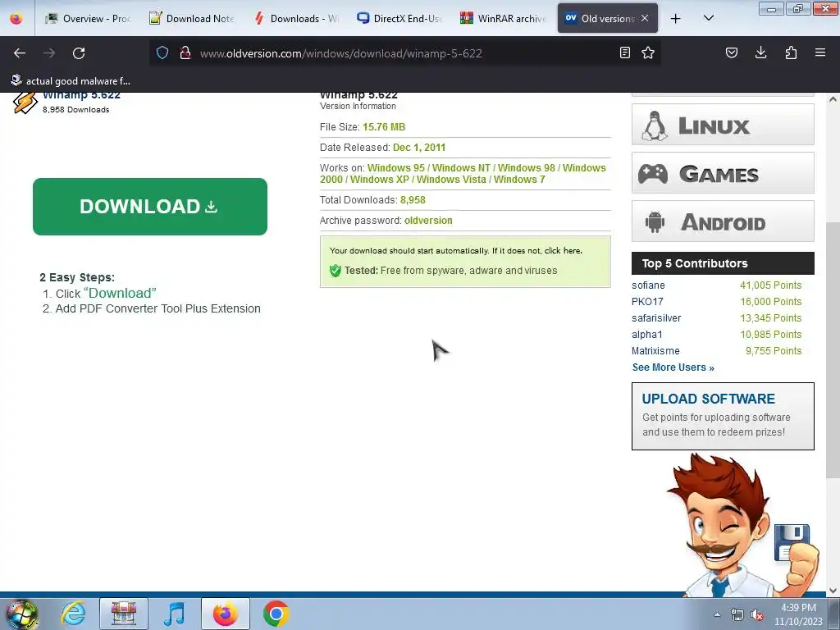Open contributor Matrixisme's profile
Screen dimensions: 840x630
coord(655,351)
